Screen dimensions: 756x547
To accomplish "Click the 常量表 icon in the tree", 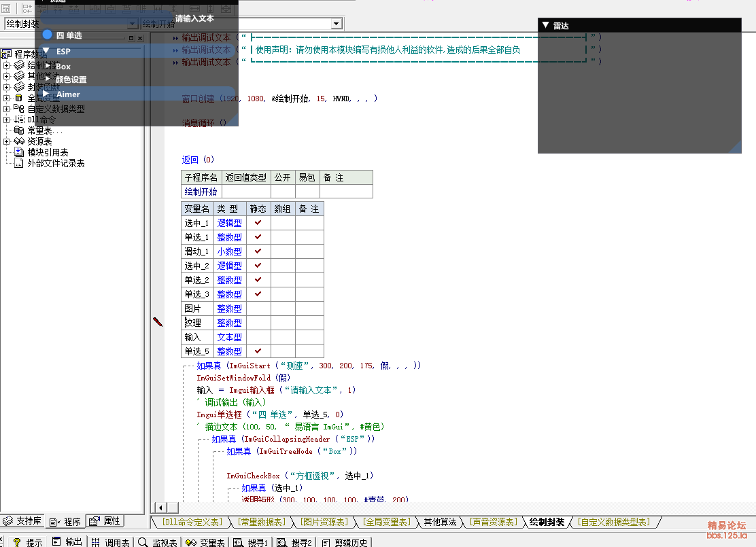I will tap(19, 130).
